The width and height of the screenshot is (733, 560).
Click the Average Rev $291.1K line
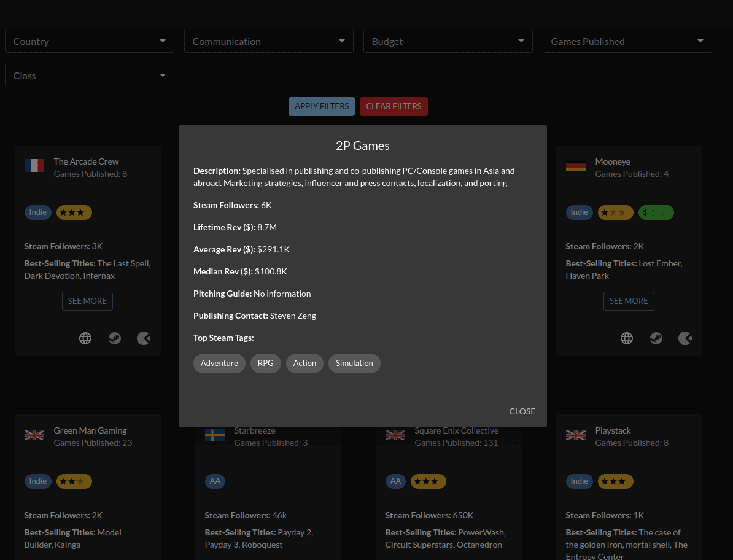pyautogui.click(x=242, y=249)
